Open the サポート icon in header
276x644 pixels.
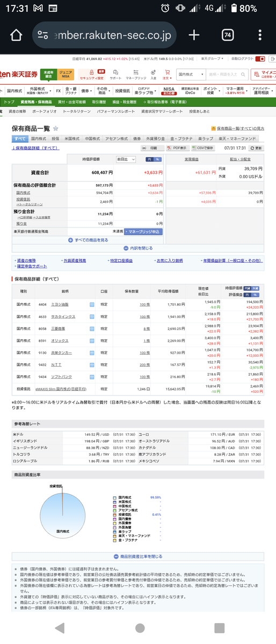[115, 75]
